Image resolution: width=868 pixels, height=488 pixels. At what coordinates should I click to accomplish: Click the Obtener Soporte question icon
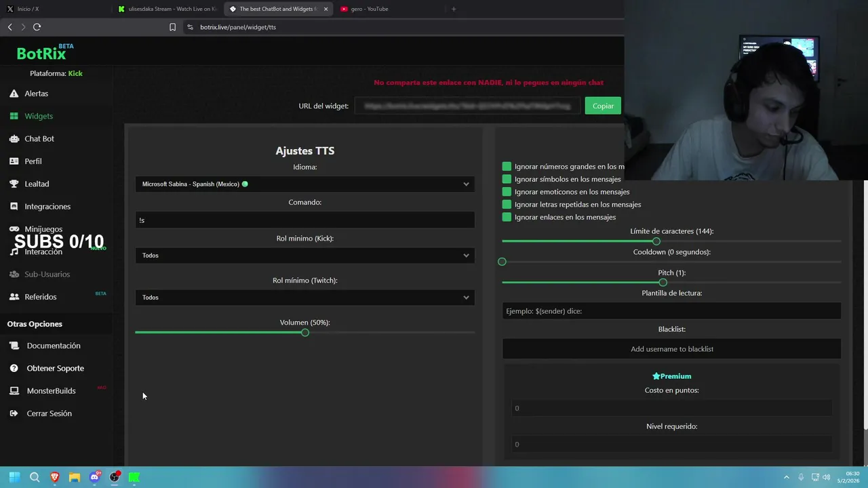[x=14, y=368]
